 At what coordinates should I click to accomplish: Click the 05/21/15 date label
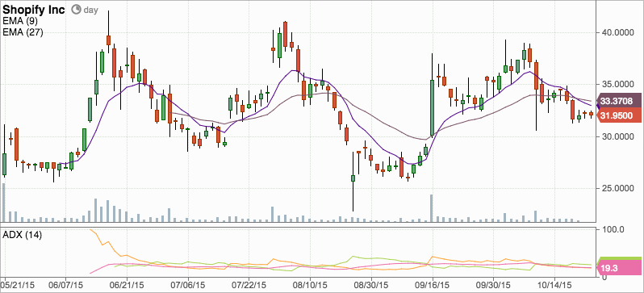pos(18,284)
